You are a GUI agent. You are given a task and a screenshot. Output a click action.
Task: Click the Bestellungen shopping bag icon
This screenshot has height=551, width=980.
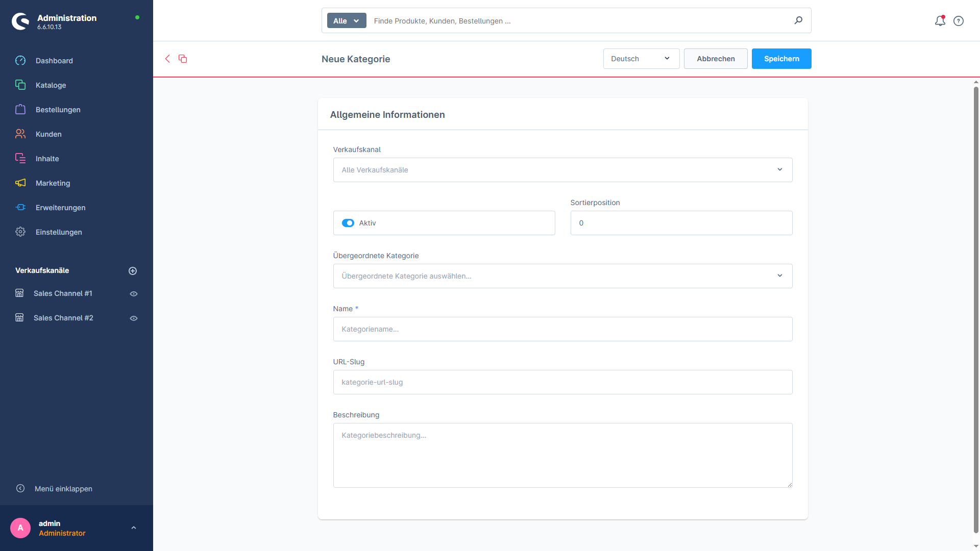coord(20,110)
